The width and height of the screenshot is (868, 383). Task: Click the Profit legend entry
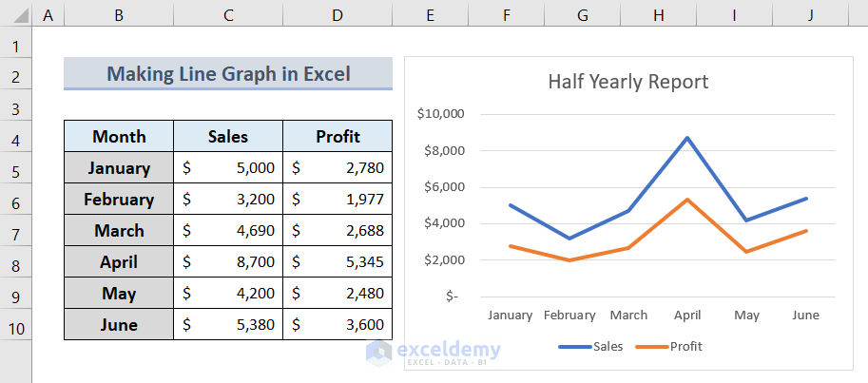click(x=668, y=347)
